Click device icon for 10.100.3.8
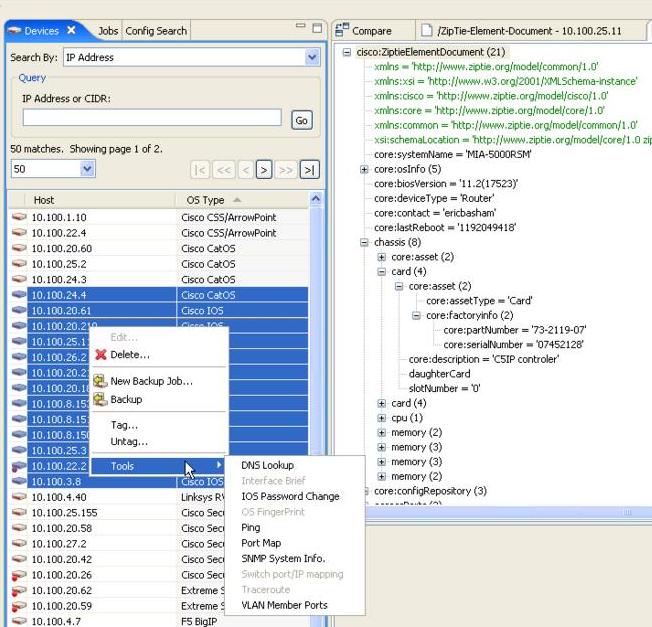The height and width of the screenshot is (627, 652). pos(19,481)
